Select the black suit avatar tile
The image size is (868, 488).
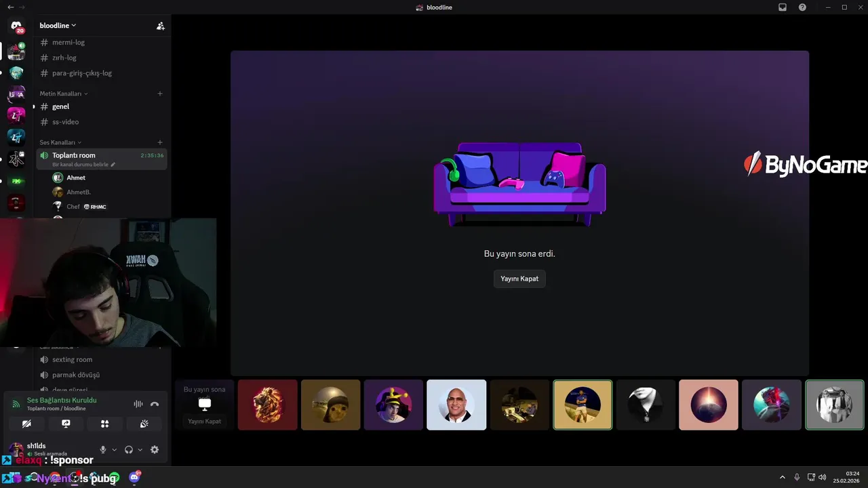click(x=646, y=405)
